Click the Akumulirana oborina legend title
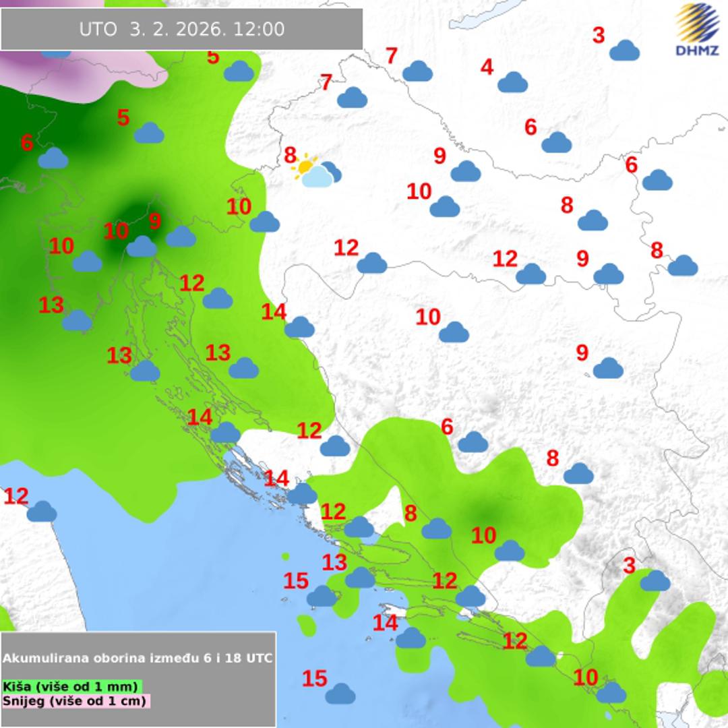The height and width of the screenshot is (728, 728). coord(138,658)
